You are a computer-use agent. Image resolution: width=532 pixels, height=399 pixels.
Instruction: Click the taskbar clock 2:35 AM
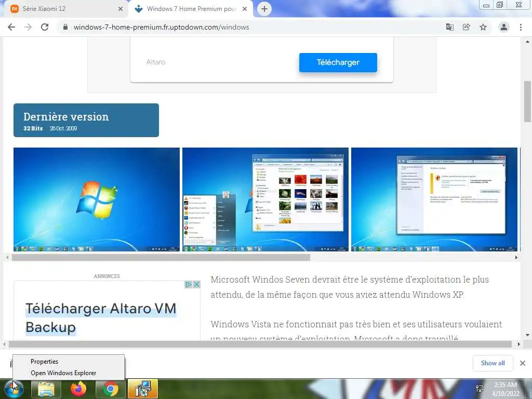click(x=506, y=385)
